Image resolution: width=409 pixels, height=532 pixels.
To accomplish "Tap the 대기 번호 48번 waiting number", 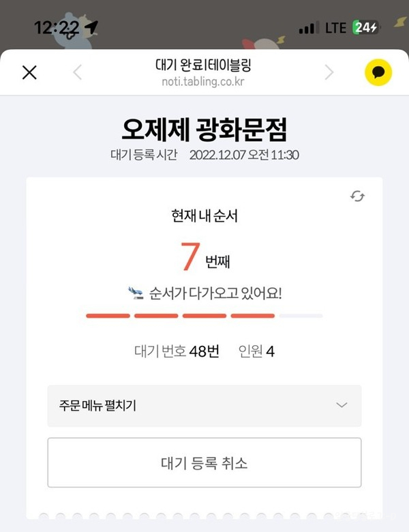I will coord(177,351).
